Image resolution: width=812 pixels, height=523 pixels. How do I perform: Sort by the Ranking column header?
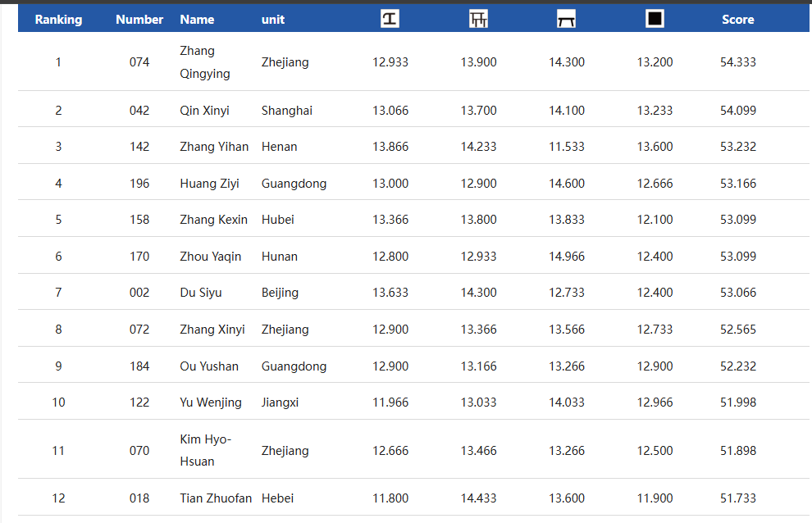coord(58,20)
